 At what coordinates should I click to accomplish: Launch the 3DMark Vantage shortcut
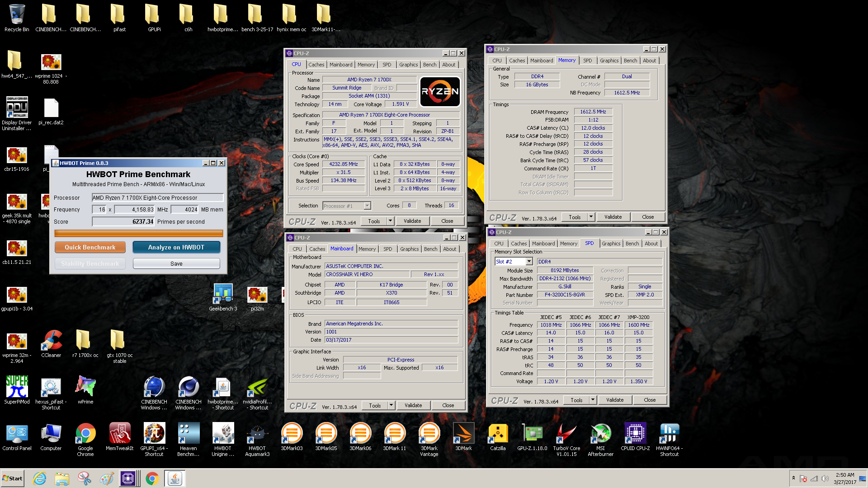click(x=429, y=439)
